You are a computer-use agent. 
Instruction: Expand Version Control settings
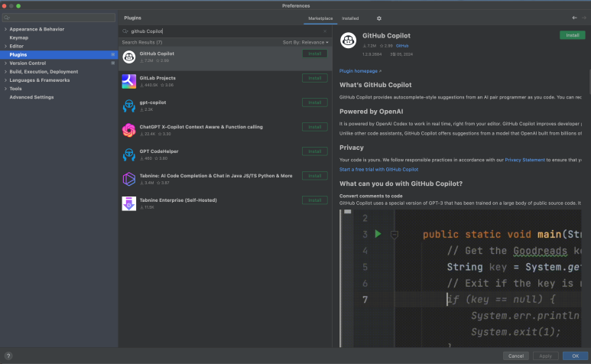click(5, 63)
